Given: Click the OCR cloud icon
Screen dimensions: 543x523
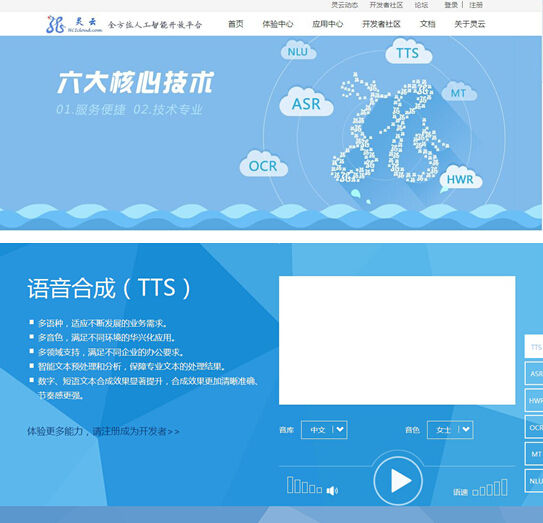Looking at the screenshot, I should point(264,165).
